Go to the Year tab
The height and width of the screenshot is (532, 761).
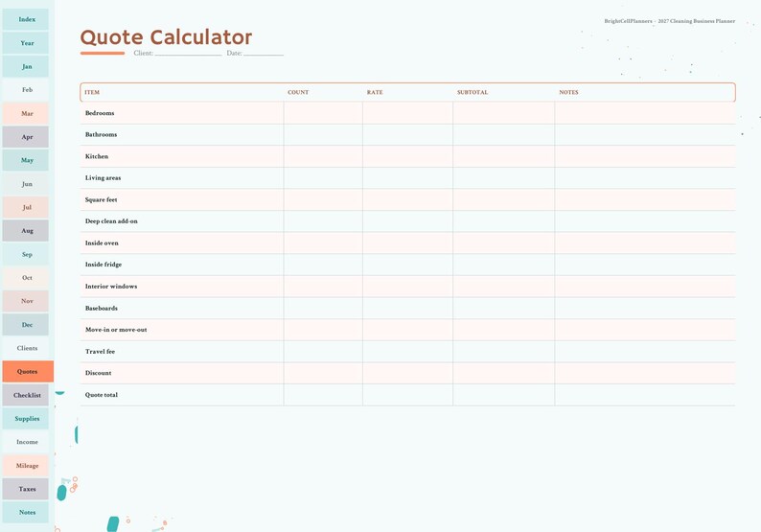point(26,43)
